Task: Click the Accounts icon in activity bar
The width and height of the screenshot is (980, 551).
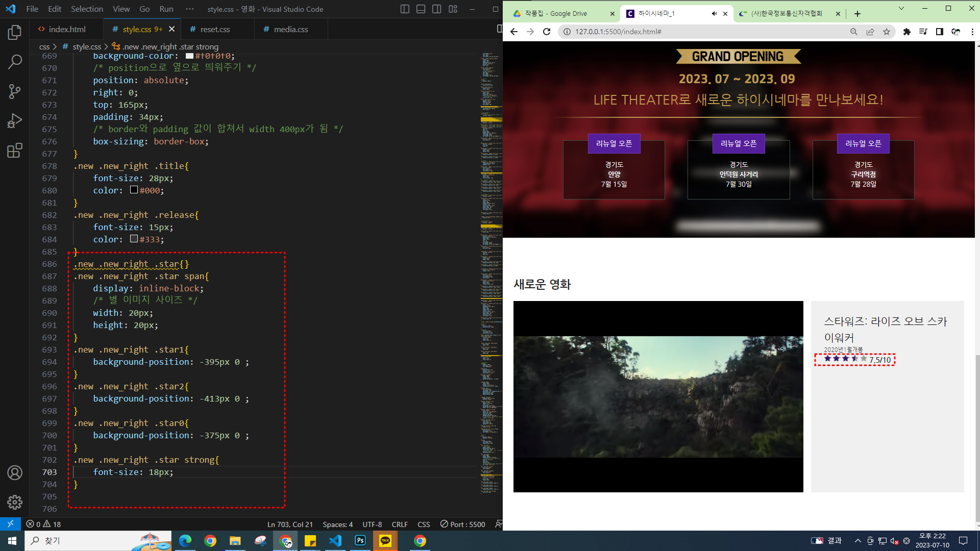Action: [x=15, y=473]
